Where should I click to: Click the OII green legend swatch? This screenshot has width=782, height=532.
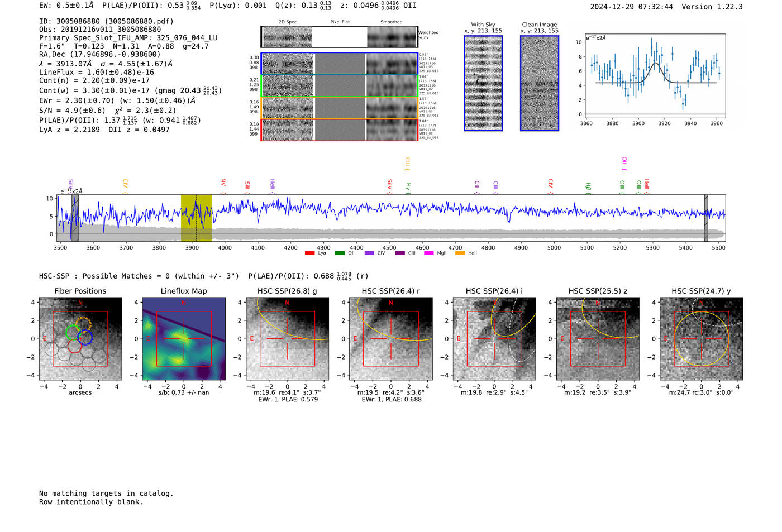click(x=340, y=253)
